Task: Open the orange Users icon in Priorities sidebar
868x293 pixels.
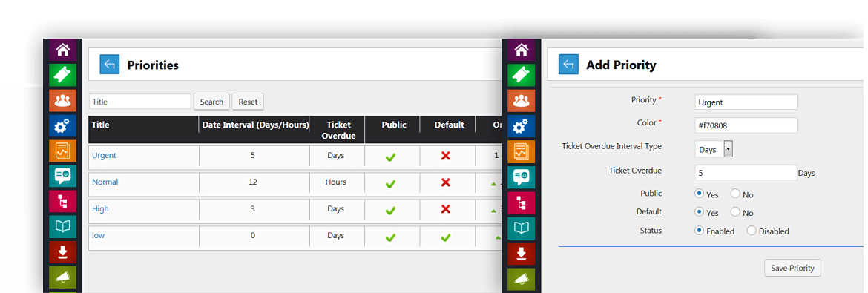Action: tap(62, 100)
